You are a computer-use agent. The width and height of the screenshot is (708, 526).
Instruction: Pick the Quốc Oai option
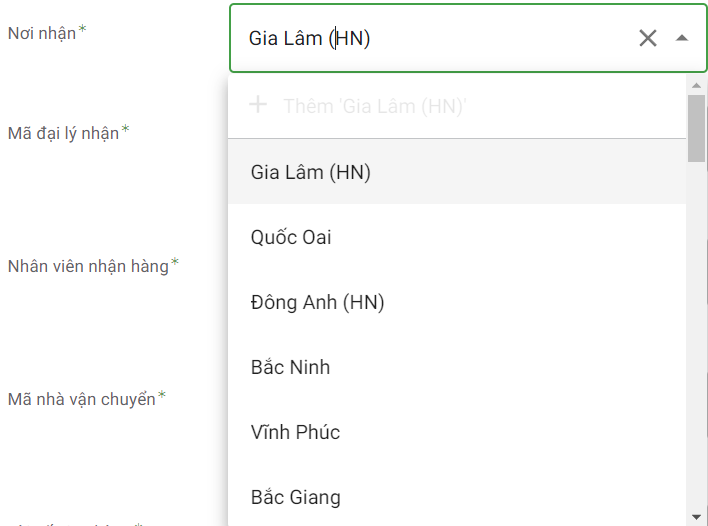pos(291,237)
